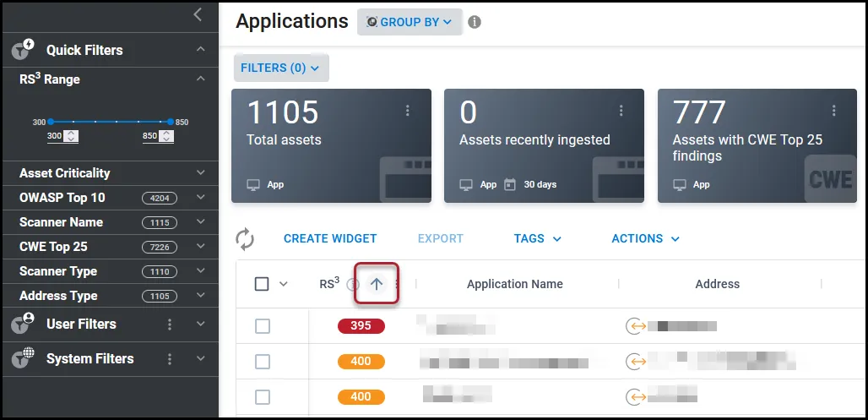This screenshot has height=420, width=868.
Task: Click the Address Type count badge 1105
Action: [160, 296]
